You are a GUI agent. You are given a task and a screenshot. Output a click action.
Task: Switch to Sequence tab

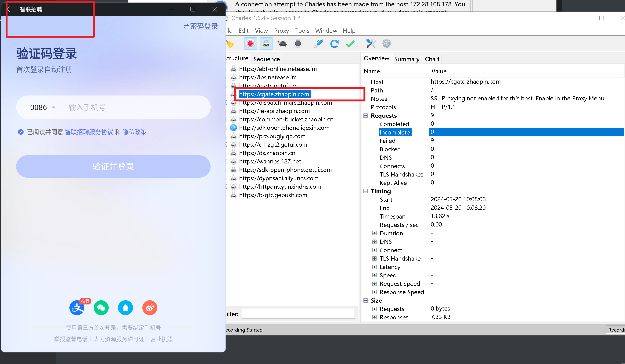(x=266, y=59)
